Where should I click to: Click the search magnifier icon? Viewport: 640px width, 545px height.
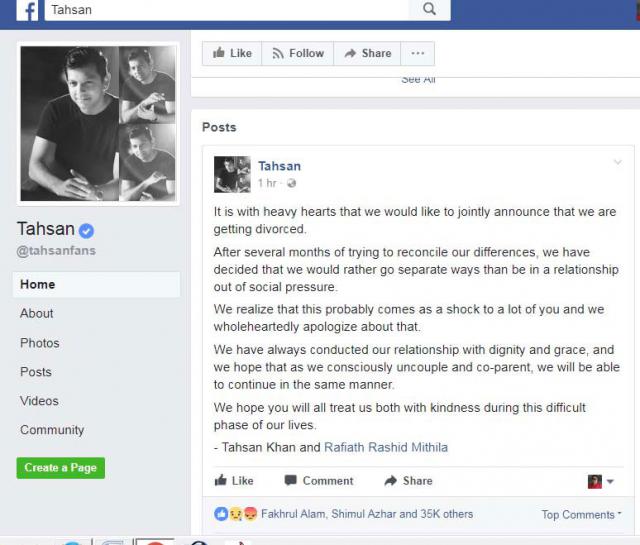tap(429, 9)
